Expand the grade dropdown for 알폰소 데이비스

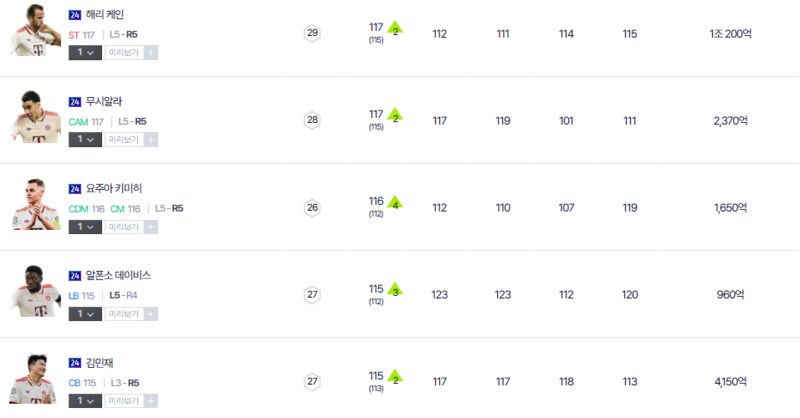[85, 314]
